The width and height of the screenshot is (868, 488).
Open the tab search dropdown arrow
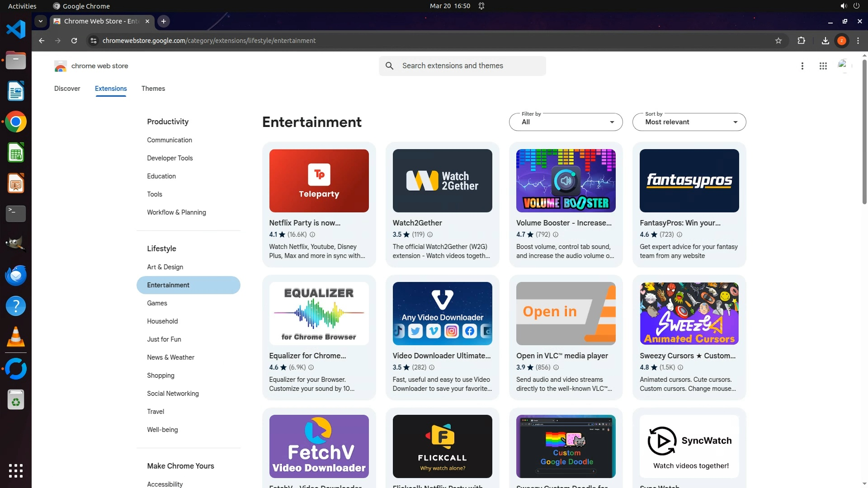pos(41,21)
